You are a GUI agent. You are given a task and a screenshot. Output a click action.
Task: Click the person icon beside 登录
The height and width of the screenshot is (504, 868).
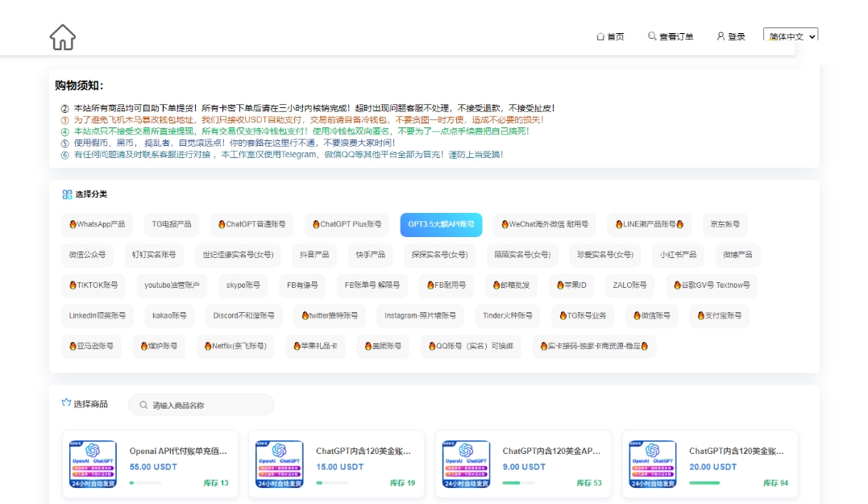[720, 36]
